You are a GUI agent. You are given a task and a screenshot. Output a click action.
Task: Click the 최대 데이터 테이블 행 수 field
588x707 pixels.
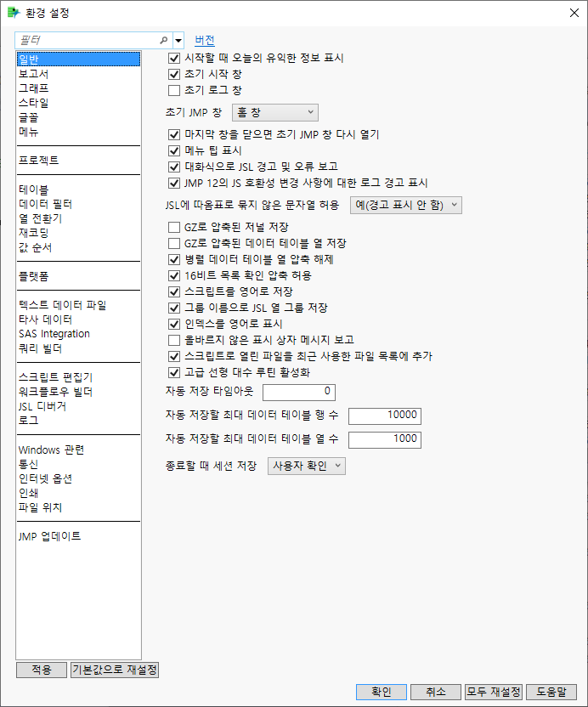pyautogui.click(x=385, y=416)
